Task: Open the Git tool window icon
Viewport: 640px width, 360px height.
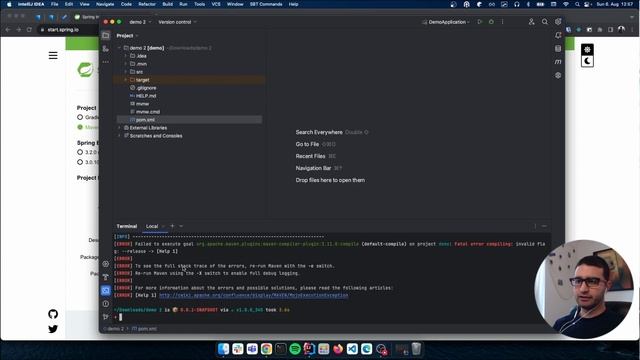Action: point(106,317)
